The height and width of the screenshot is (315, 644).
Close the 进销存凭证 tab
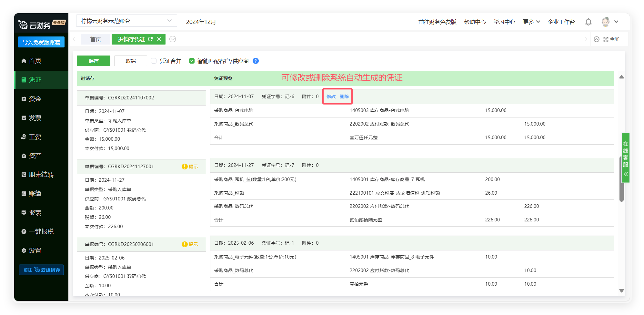(x=159, y=39)
